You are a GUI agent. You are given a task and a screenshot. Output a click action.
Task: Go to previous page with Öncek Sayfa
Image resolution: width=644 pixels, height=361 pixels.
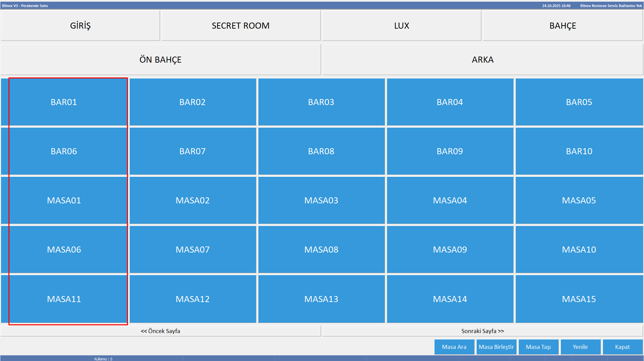[x=160, y=331]
